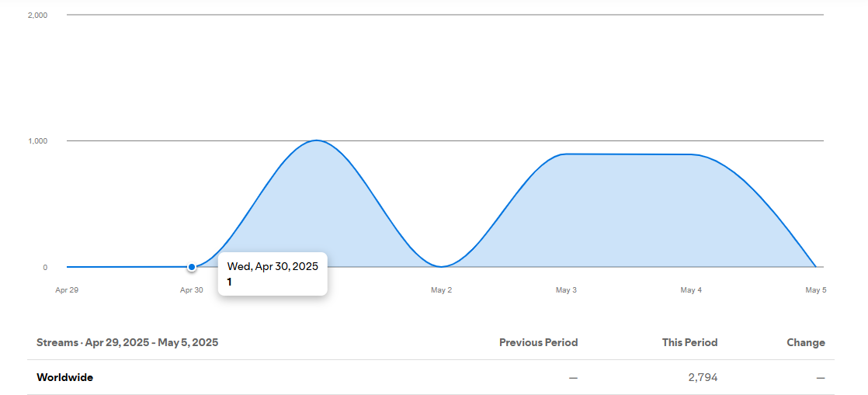Click the 1,000 y-axis label
Image resolution: width=868 pixels, height=395 pixels.
(37, 141)
